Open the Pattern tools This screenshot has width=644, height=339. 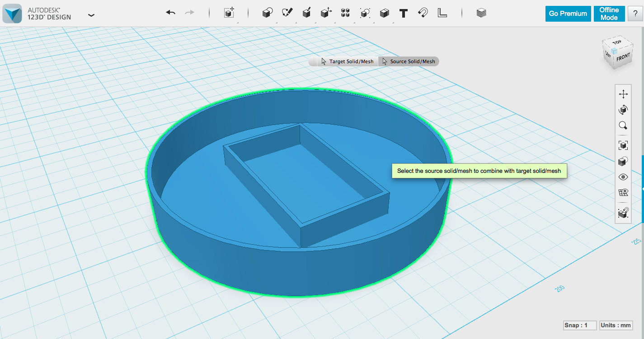click(x=345, y=13)
